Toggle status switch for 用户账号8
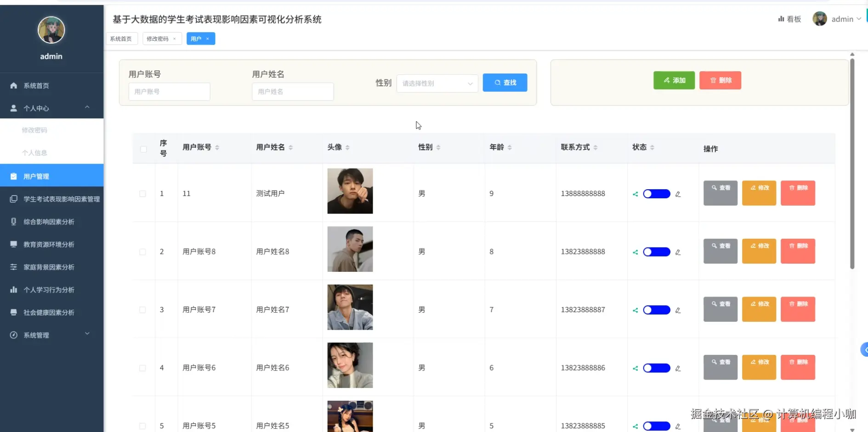The image size is (868, 432). [x=656, y=252]
